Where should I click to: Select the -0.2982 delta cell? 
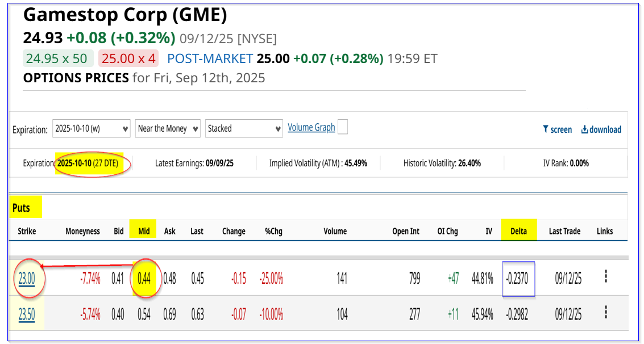tap(517, 314)
